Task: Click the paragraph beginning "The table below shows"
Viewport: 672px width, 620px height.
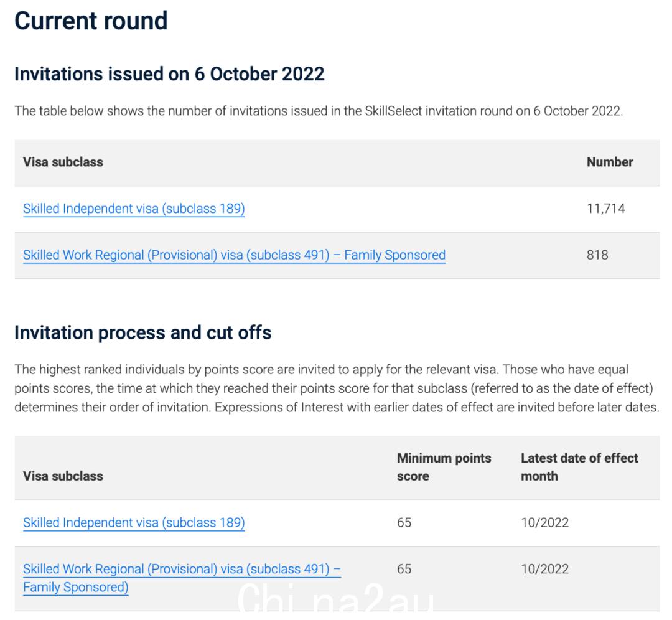Action: pyautogui.click(x=319, y=111)
